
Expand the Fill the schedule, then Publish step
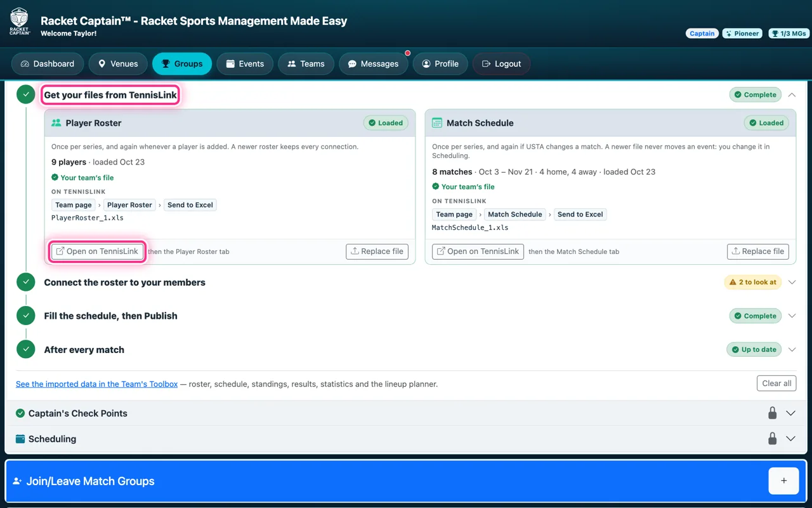pyautogui.click(x=792, y=316)
